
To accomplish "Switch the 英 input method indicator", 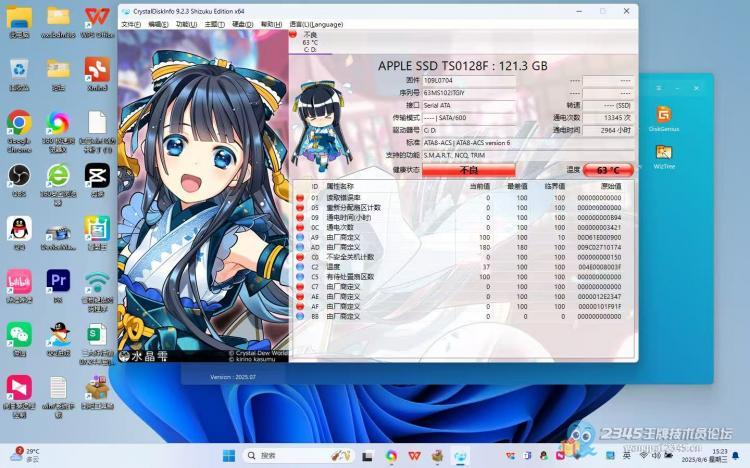I will [627, 455].
